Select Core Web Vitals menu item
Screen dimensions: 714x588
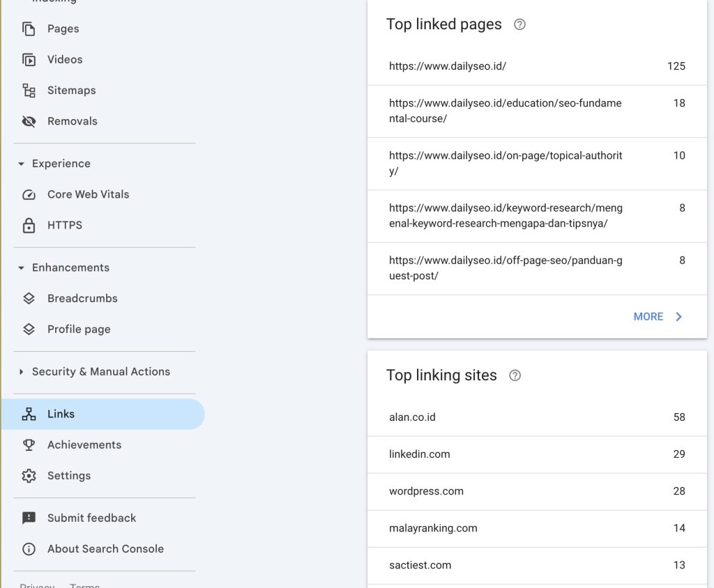pyautogui.click(x=102, y=195)
